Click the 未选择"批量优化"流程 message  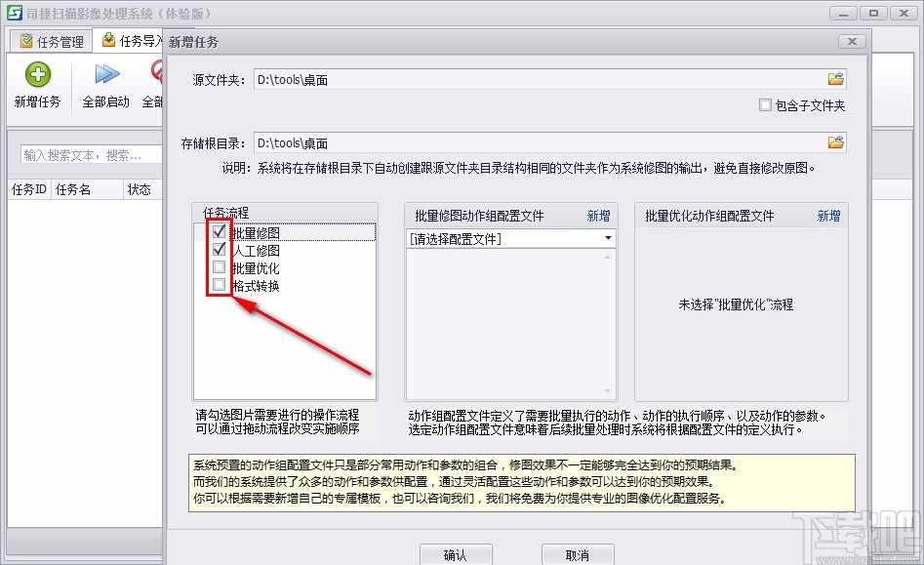[x=736, y=304]
